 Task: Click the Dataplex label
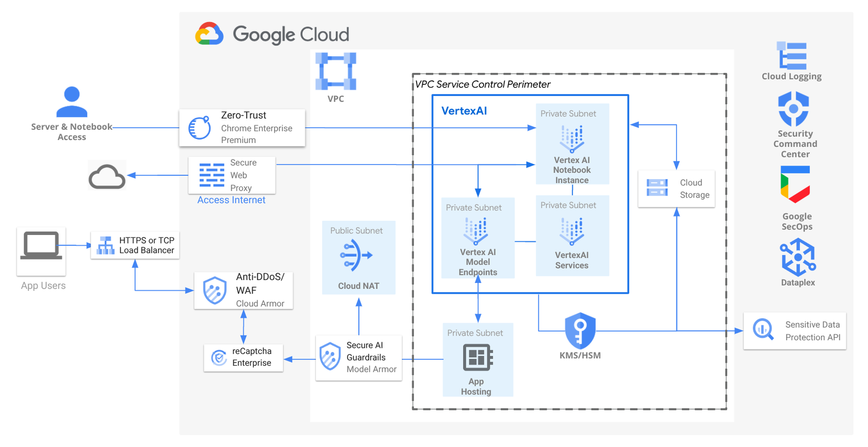coord(798,283)
